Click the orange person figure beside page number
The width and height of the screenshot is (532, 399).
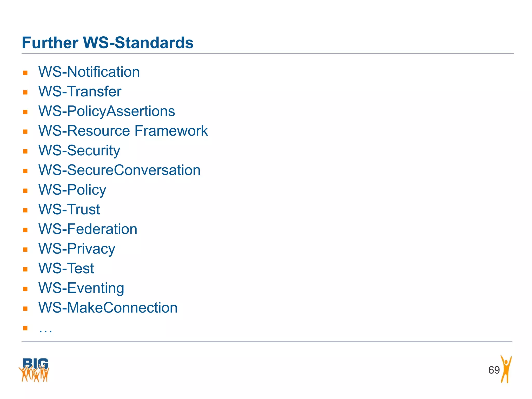(x=506, y=369)
